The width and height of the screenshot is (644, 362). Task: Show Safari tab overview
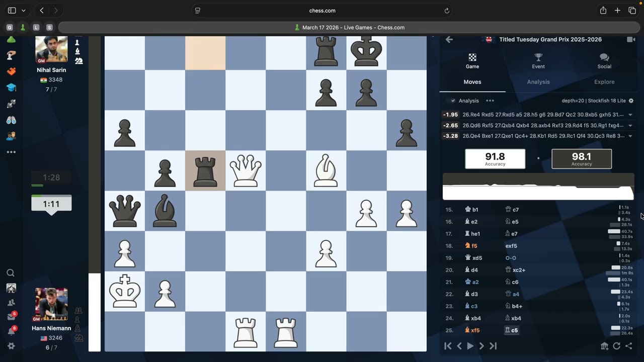pos(632,11)
